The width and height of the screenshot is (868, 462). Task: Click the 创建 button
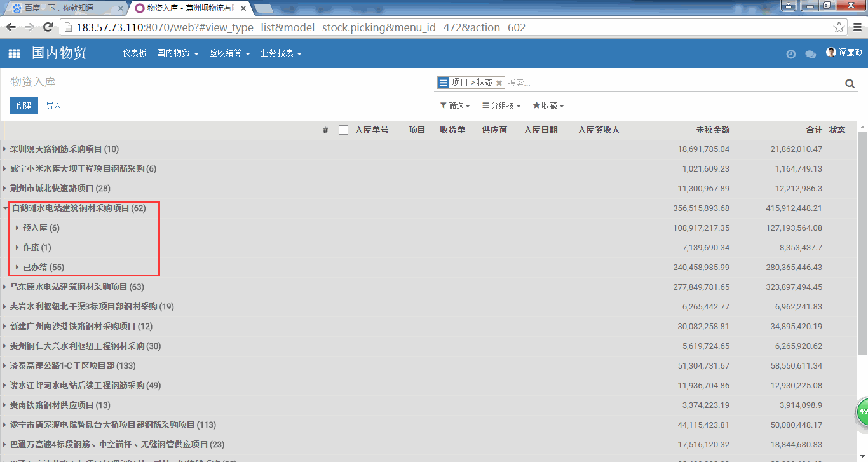click(x=24, y=105)
